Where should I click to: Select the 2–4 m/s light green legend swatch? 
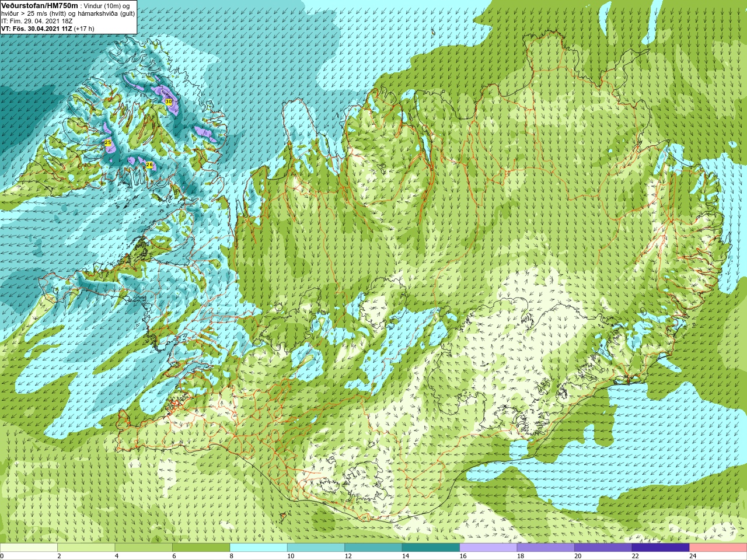pos(86,548)
